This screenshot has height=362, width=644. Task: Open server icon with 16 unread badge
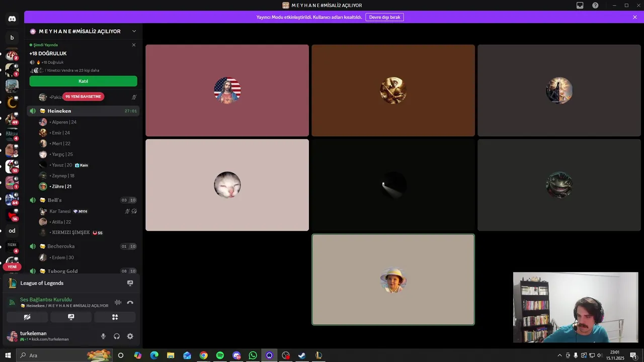coord(12,215)
